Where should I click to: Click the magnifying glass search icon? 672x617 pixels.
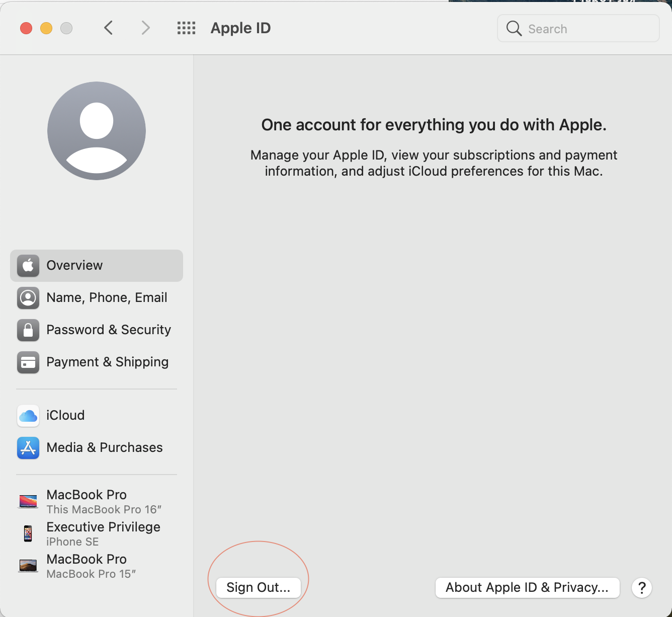tap(514, 29)
